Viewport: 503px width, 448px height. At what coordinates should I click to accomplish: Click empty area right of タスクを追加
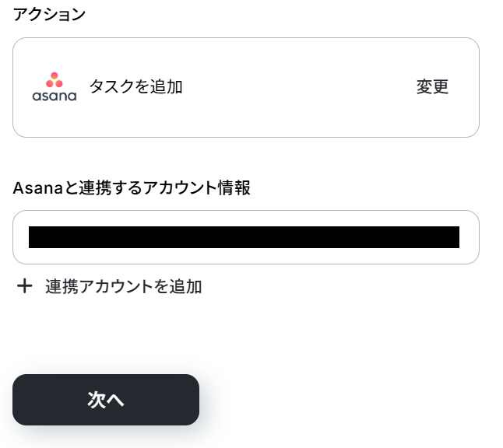pyautogui.click(x=296, y=87)
